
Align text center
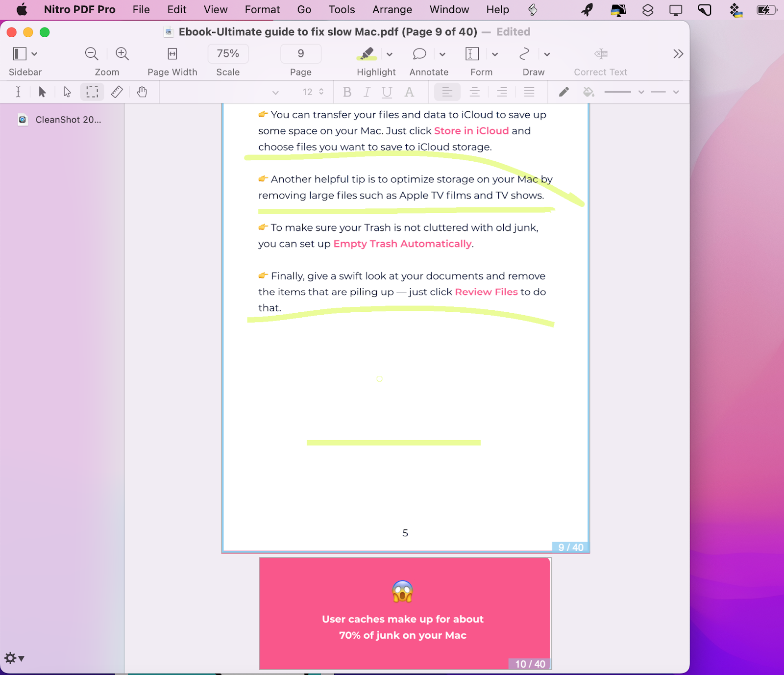pyautogui.click(x=475, y=92)
